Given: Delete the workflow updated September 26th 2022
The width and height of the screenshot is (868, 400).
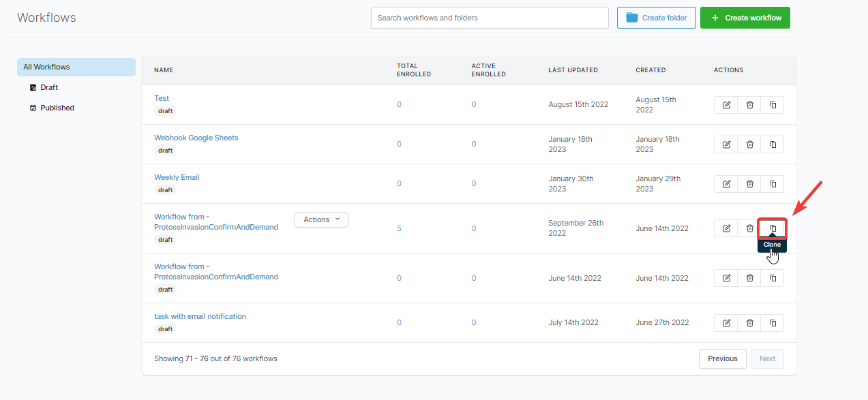Looking at the screenshot, I should coord(749,228).
